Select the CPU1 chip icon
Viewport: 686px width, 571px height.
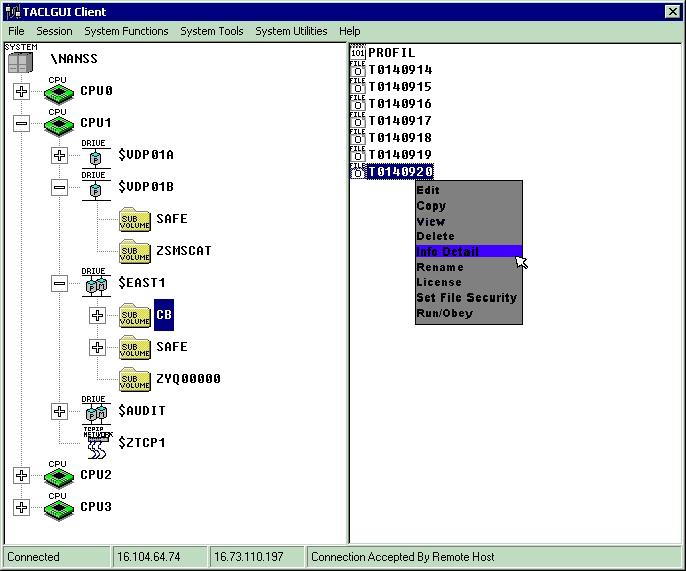59,126
